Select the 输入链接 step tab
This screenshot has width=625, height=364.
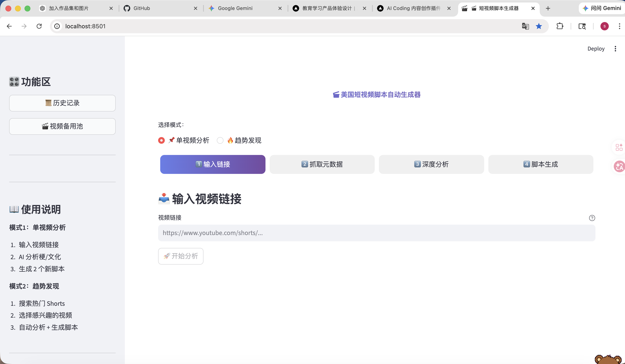point(213,164)
